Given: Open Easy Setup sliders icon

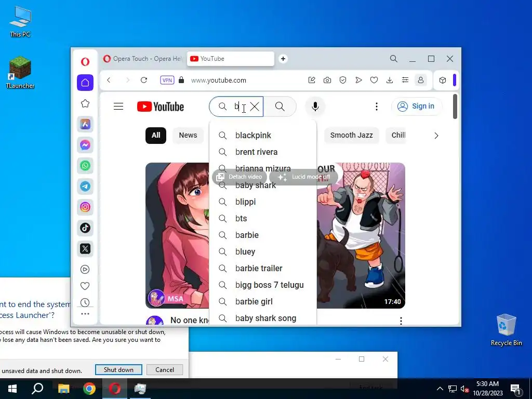Looking at the screenshot, I should [x=405, y=80].
